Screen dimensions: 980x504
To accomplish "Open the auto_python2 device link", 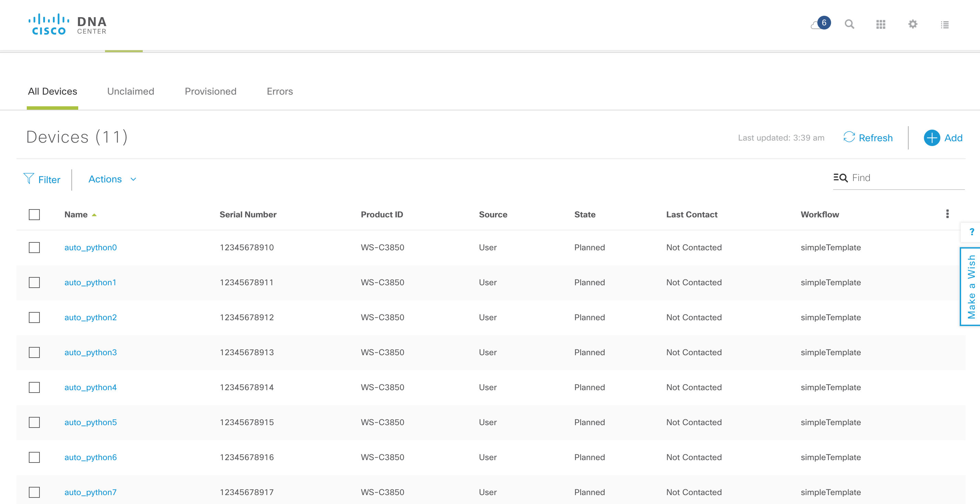I will [91, 317].
